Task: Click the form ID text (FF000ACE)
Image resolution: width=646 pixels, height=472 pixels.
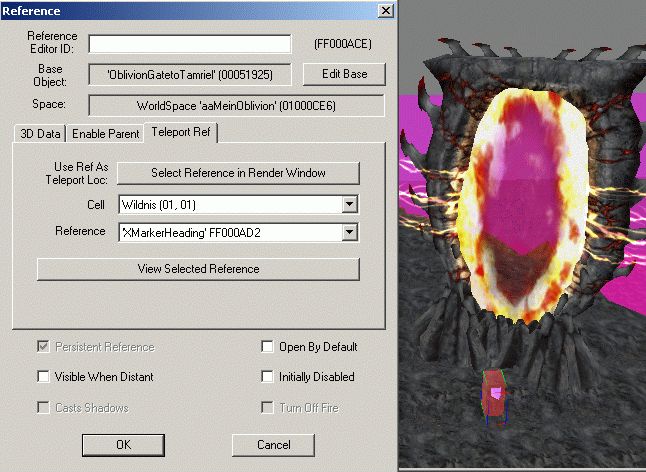Action: tap(343, 44)
